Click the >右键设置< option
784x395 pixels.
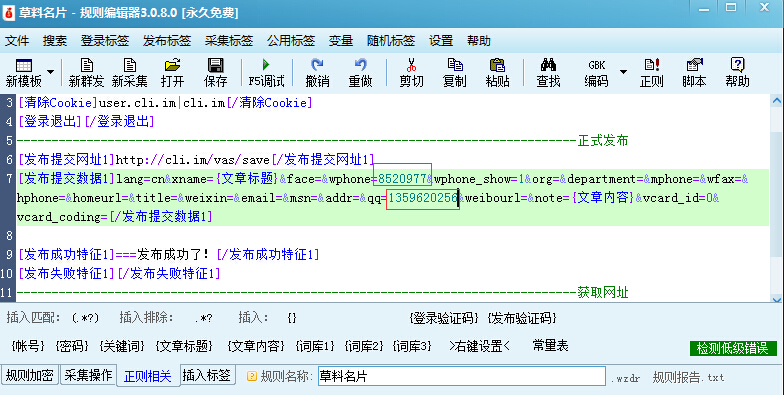coord(479,346)
